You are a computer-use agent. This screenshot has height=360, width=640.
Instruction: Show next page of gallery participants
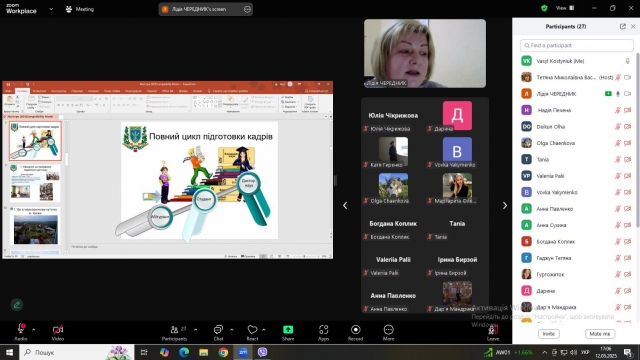(x=504, y=205)
